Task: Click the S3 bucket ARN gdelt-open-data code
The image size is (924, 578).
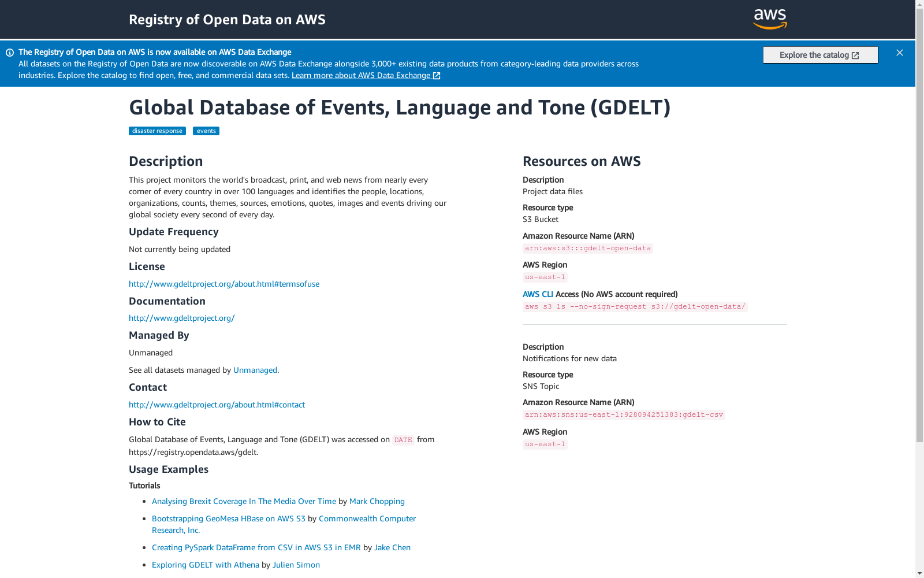Action: (588, 249)
